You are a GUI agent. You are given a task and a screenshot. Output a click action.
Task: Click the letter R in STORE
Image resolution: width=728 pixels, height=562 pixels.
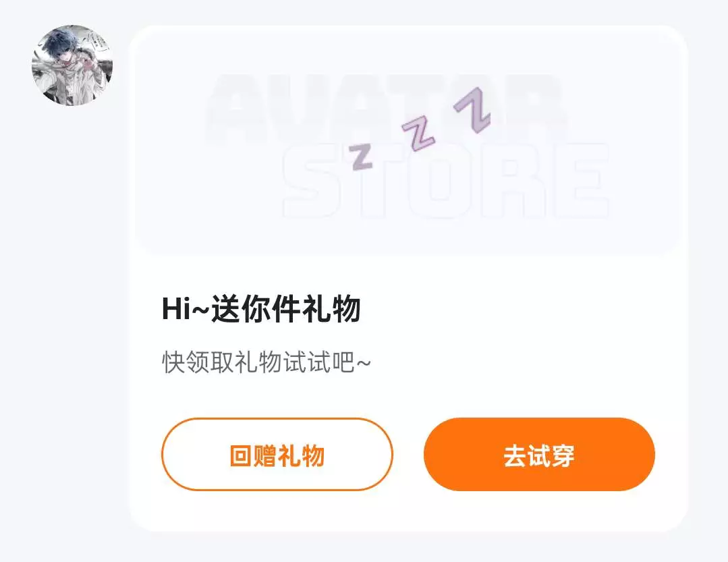click(x=514, y=181)
